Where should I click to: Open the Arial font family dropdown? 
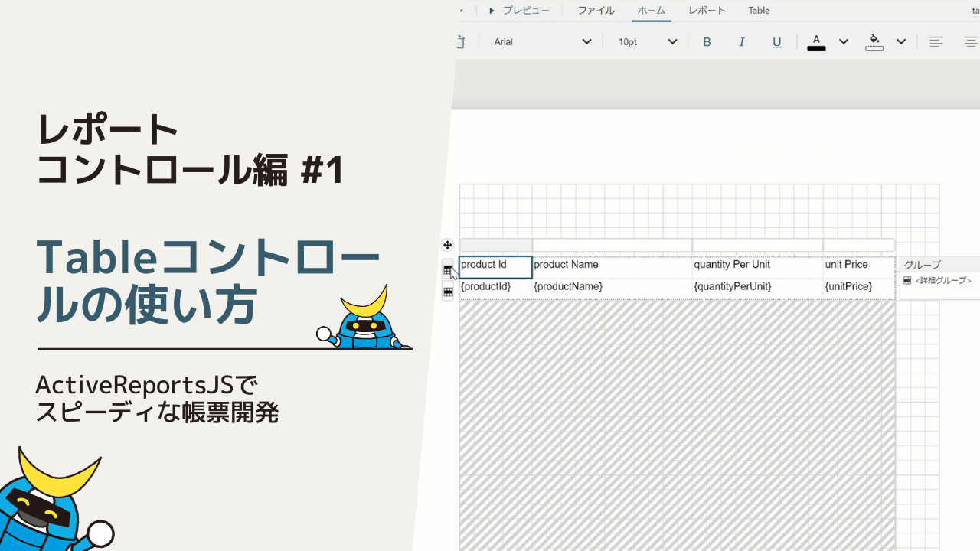542,42
